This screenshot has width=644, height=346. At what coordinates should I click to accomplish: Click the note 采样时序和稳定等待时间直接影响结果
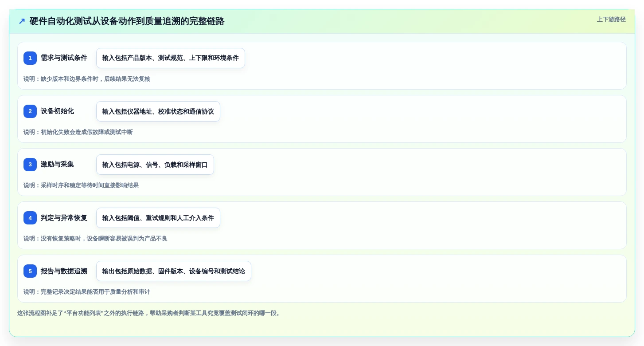pyautogui.click(x=81, y=185)
